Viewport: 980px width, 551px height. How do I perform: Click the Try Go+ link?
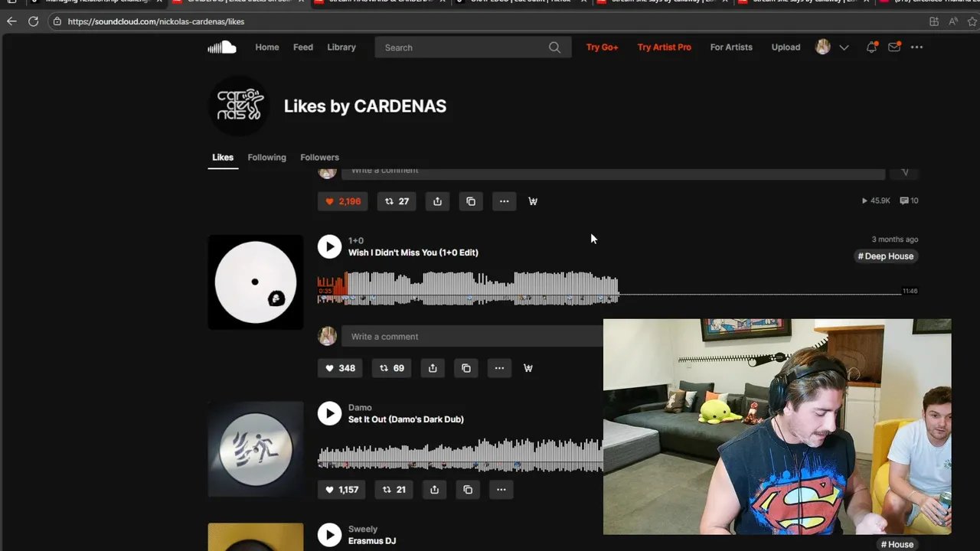pyautogui.click(x=602, y=47)
